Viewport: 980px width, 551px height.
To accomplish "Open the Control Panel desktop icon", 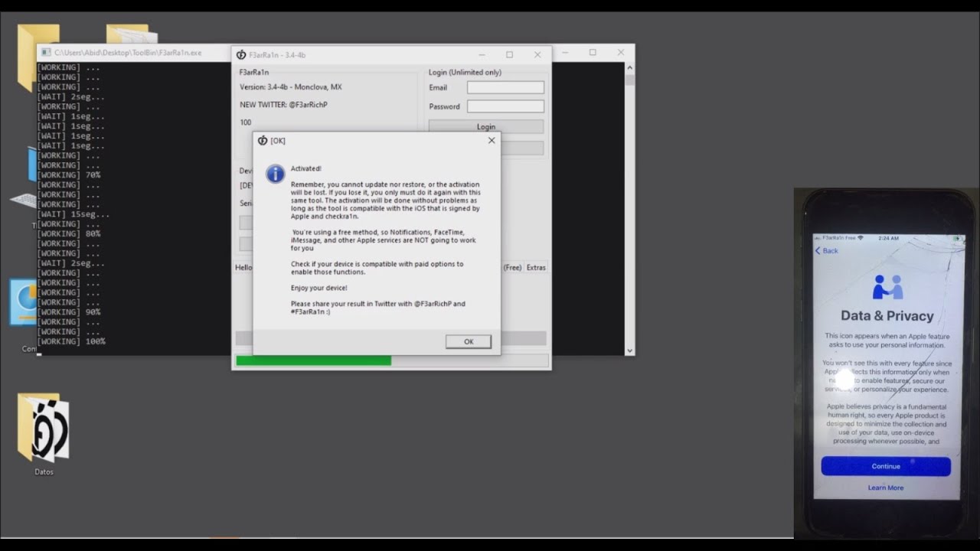I will coord(24,314).
